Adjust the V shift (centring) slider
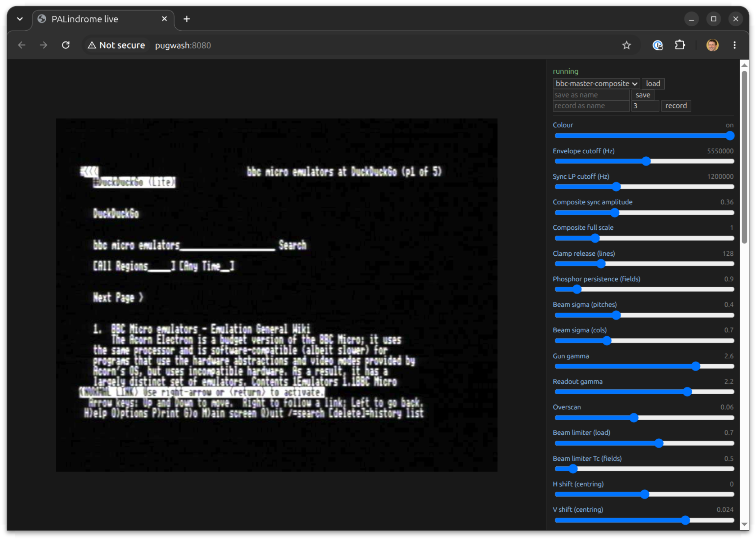 (x=644, y=520)
